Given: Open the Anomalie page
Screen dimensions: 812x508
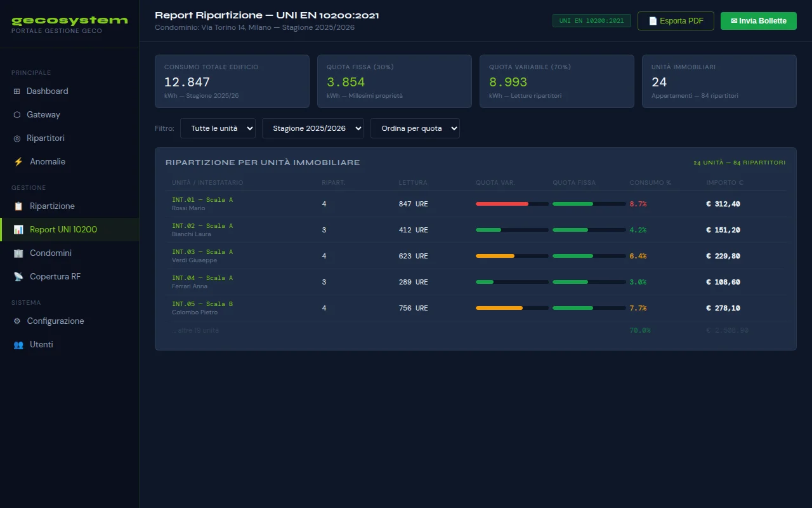Looking at the screenshot, I should tap(69, 161).
